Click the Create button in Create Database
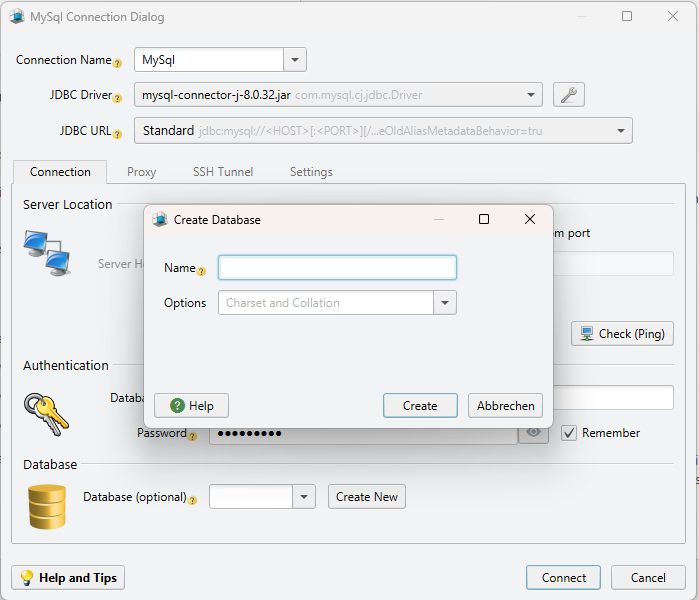The image size is (699, 600). [420, 406]
